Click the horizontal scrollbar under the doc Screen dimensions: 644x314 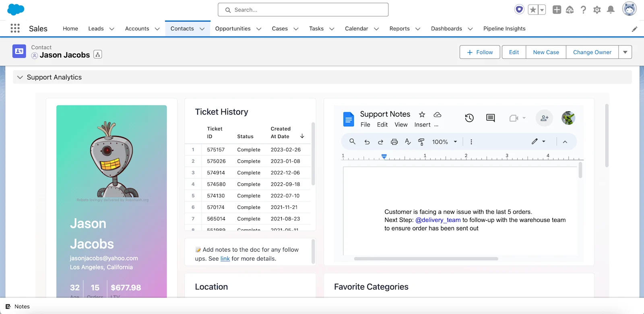point(426,259)
